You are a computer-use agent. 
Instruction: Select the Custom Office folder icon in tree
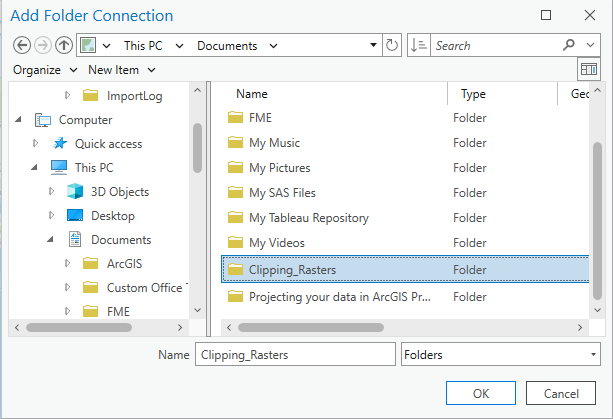(x=90, y=287)
